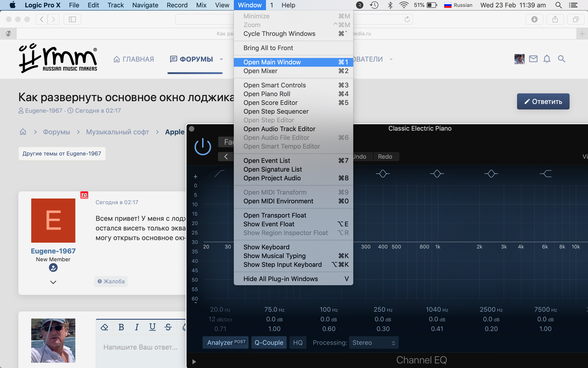The width and height of the screenshot is (588, 368).
Task: Choose Open Event List menu item
Action: click(x=294, y=161)
